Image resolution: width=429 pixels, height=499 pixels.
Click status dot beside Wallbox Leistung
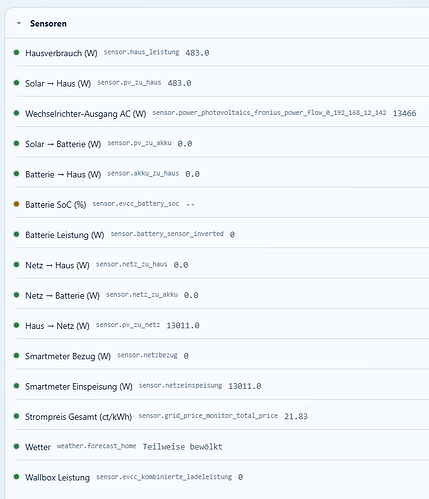click(x=16, y=477)
